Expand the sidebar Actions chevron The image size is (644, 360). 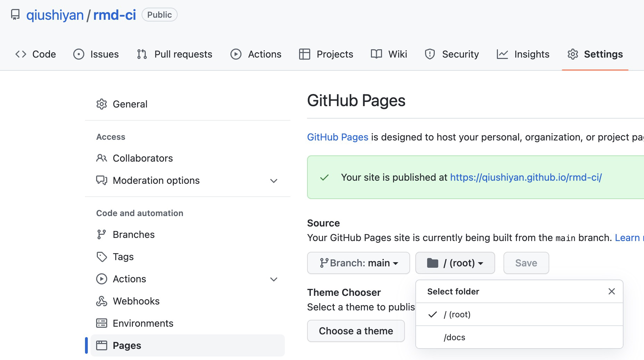pos(274,279)
